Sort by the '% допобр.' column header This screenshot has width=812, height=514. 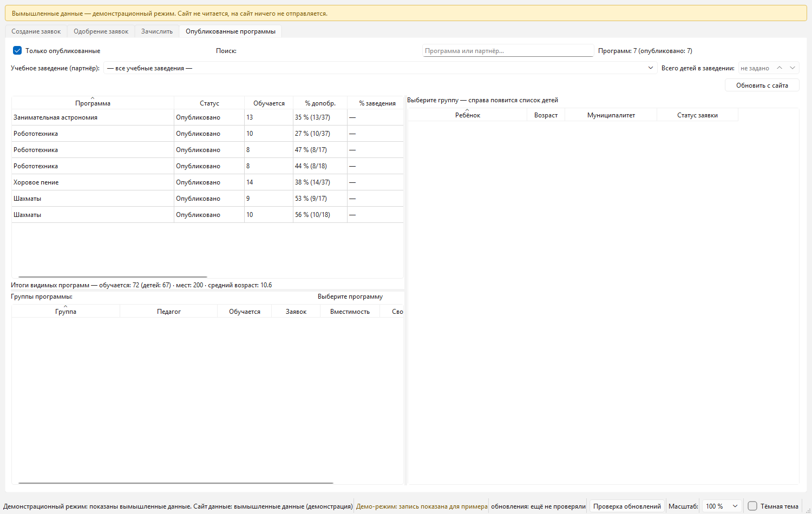click(x=320, y=103)
